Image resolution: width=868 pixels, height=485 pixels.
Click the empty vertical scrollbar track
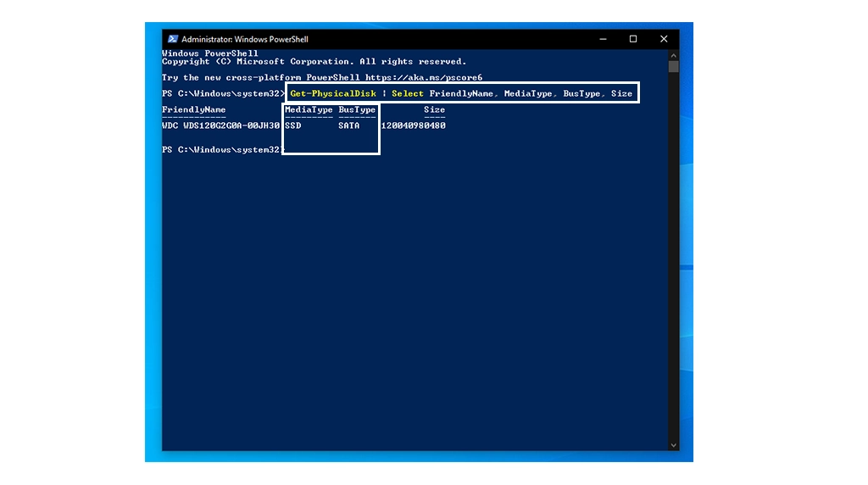coord(673,254)
